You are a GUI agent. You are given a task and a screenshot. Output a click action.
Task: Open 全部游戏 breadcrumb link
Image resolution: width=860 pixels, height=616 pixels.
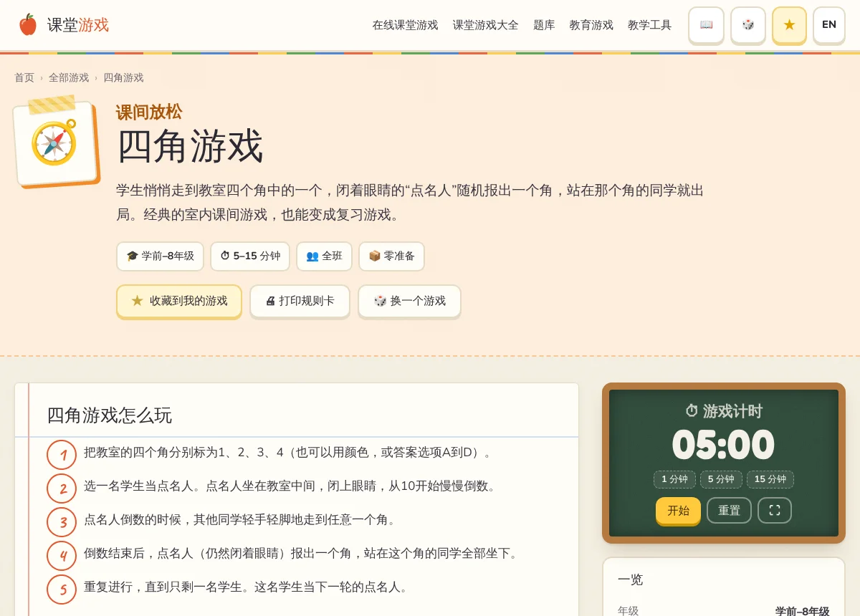tap(69, 77)
